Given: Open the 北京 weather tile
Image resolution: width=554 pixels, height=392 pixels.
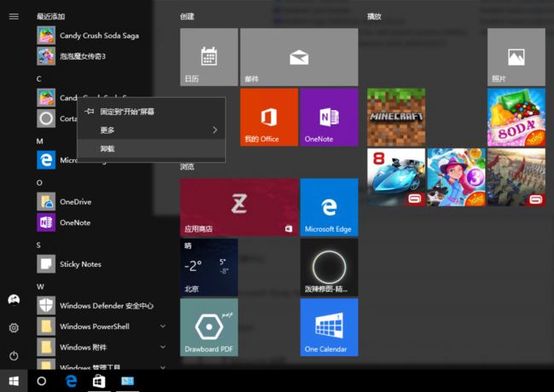Looking at the screenshot, I should coord(209,268).
